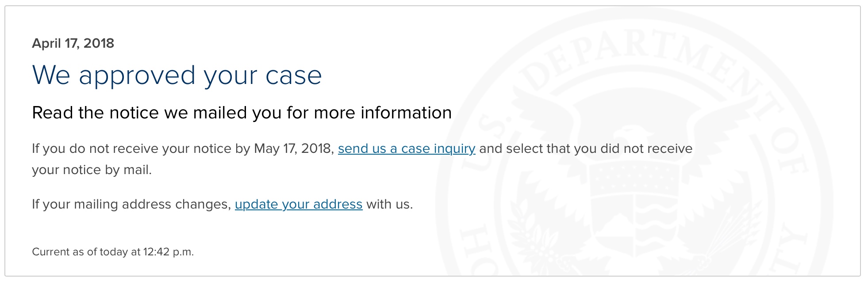This screenshot has height=281, width=868.
Task: Click the "If your mailing address changes" text
Action: pyautogui.click(x=131, y=204)
